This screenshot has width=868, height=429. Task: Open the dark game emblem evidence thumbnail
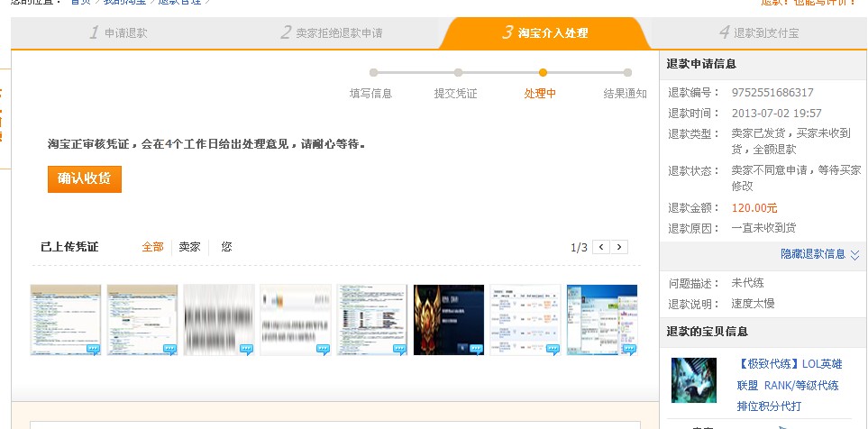coord(449,319)
